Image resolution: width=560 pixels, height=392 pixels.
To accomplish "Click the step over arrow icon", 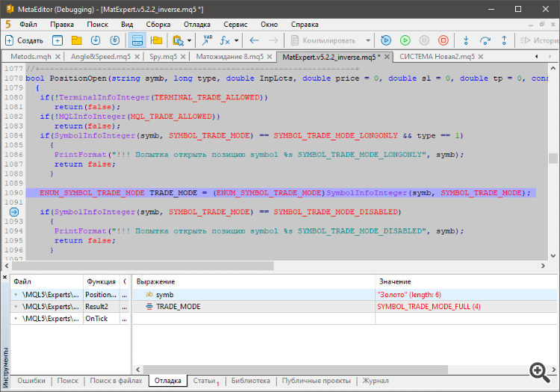I will [485, 40].
